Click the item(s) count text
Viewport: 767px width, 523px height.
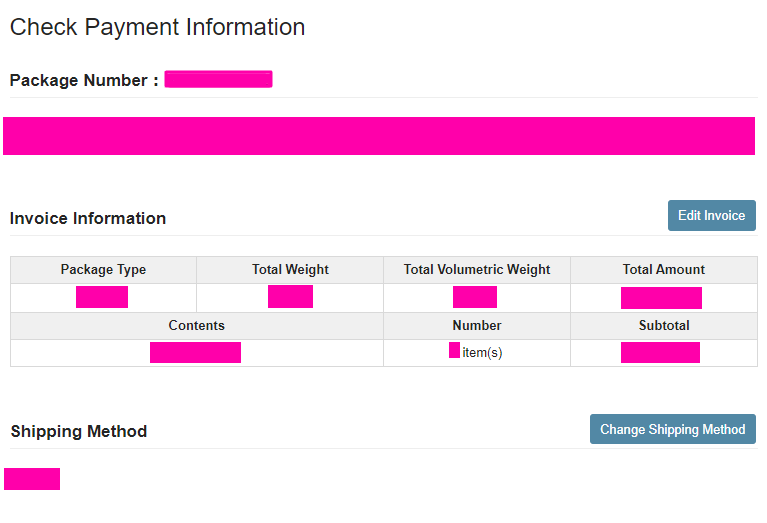point(482,353)
